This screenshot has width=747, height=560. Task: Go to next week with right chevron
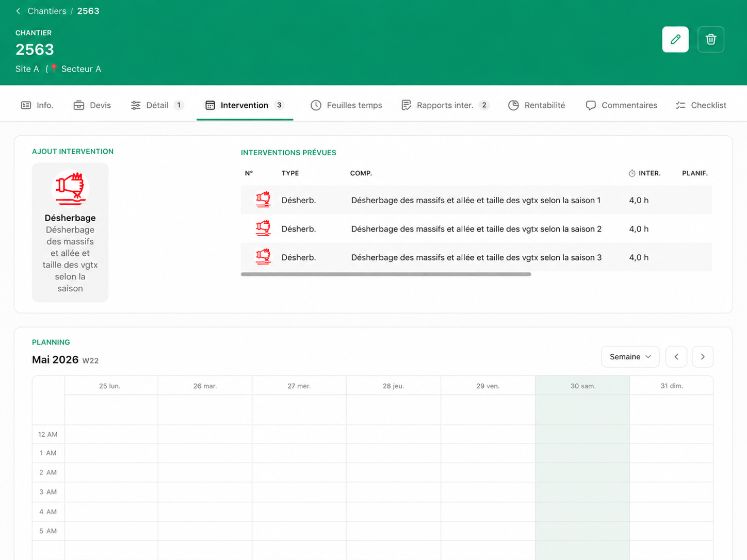(x=703, y=357)
